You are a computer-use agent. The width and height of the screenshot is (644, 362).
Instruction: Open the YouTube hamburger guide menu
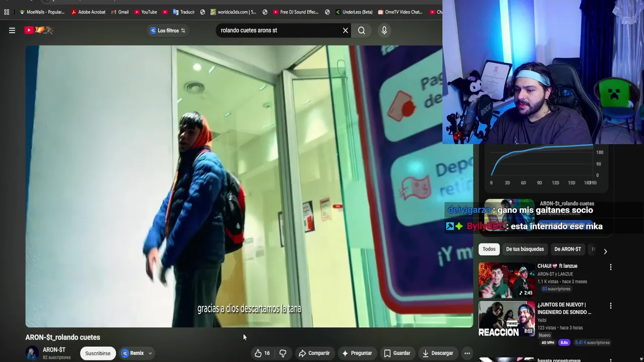click(x=12, y=30)
